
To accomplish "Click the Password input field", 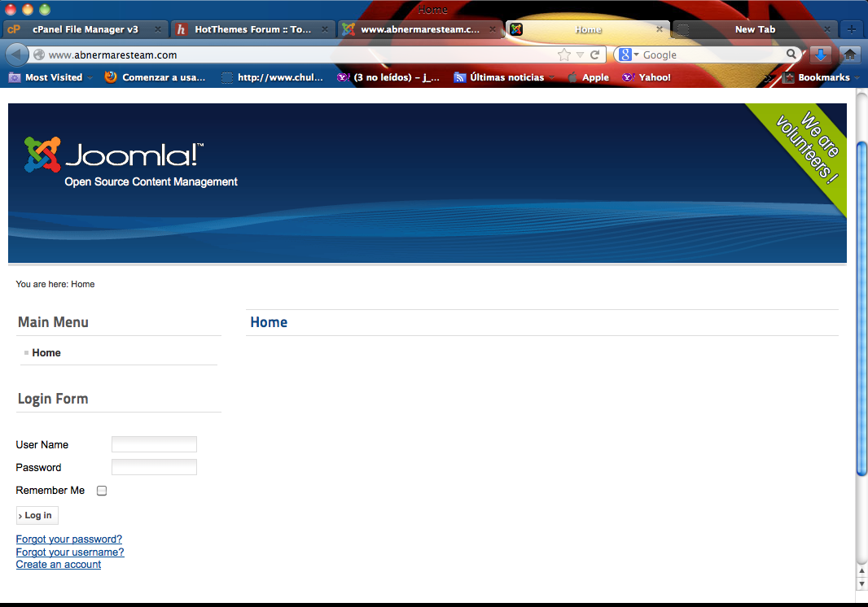I will (154, 467).
